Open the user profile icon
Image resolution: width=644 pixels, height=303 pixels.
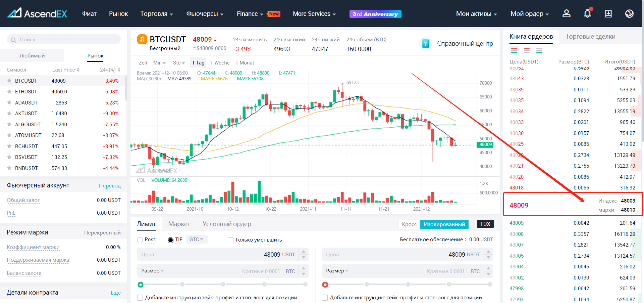point(567,13)
